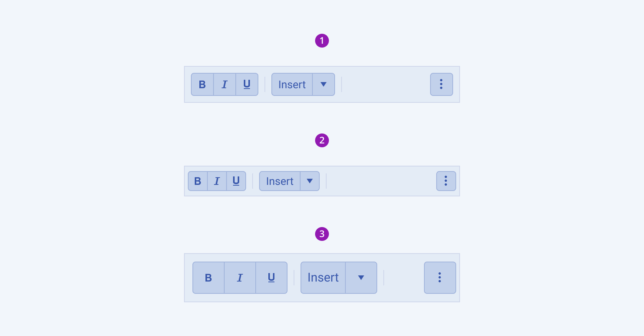The width and height of the screenshot is (644, 336).
Task: Select the Italic icon in toolbar 1
Action: click(x=224, y=84)
